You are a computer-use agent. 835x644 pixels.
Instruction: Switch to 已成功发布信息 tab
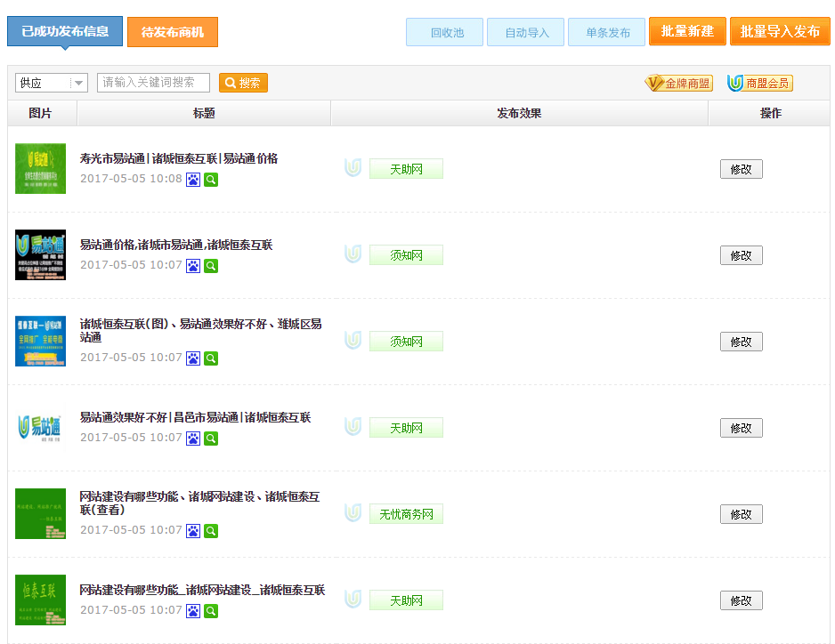point(65,32)
